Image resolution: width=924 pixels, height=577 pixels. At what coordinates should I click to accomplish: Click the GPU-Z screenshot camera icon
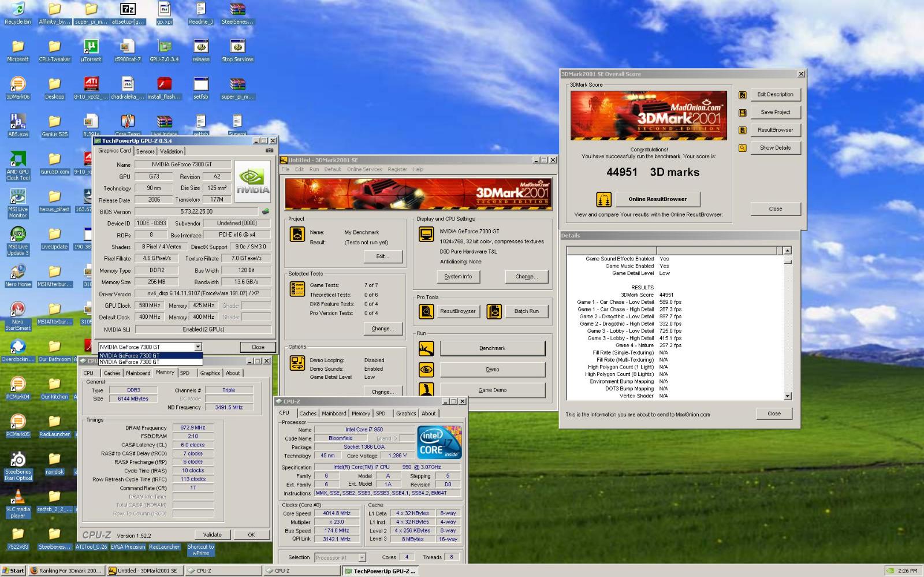tap(269, 151)
